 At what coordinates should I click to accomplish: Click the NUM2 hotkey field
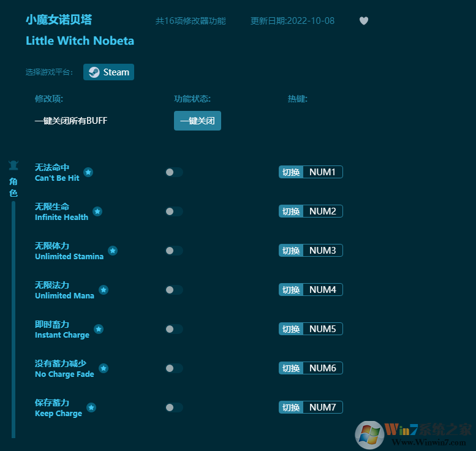coord(323,211)
